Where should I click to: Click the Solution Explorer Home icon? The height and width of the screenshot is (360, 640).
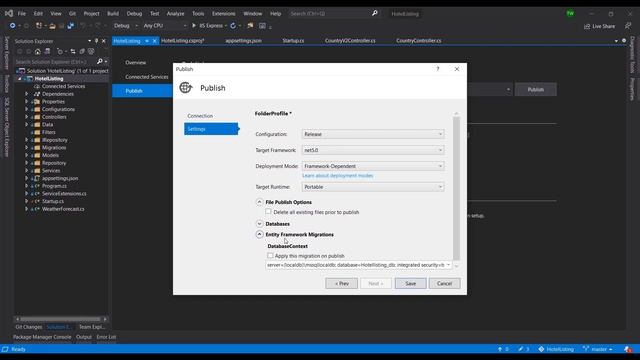(x=38, y=51)
